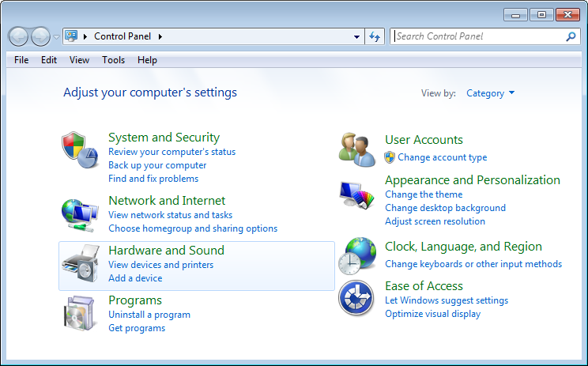The image size is (588, 366).
Task: Click the Programs disc box icon
Action: coord(79,313)
